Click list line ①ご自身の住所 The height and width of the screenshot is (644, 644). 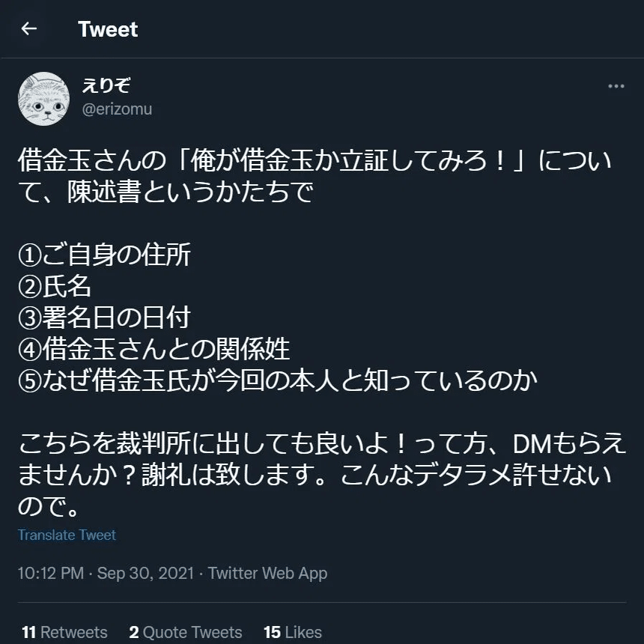pos(105,256)
